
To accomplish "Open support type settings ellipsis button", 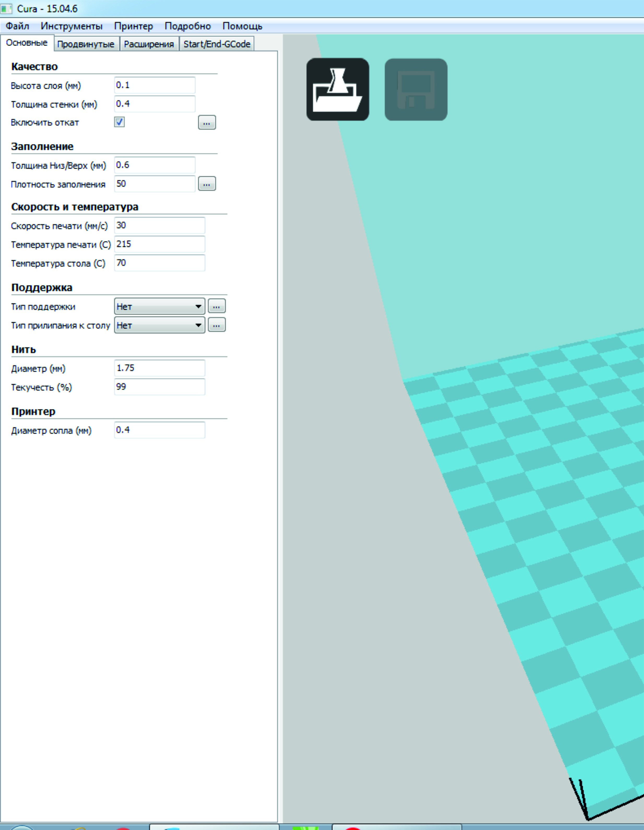I will coord(217,306).
